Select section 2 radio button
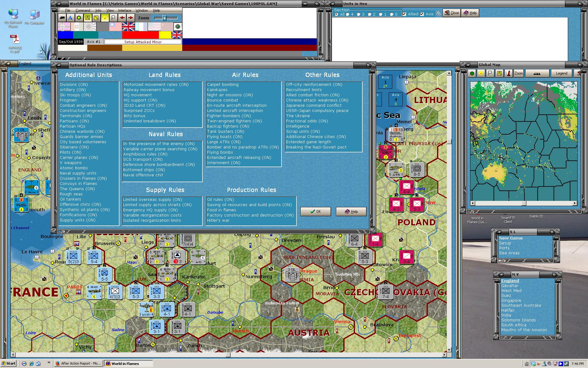 [x=369, y=14]
